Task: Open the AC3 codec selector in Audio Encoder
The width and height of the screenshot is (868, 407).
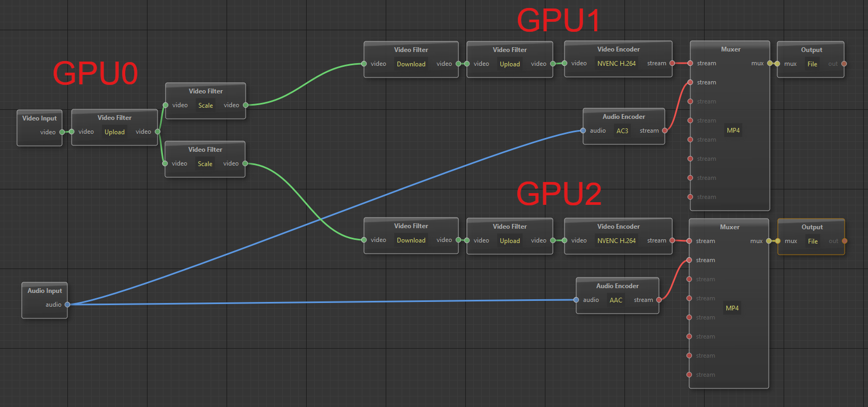Action: (622, 131)
